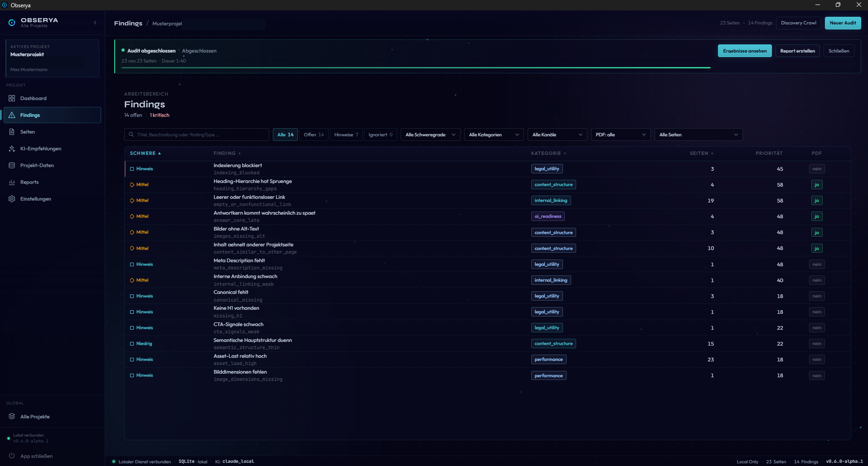This screenshot has width=868, height=466.
Task: Sort by the KATEGORIE column header
Action: (548, 154)
